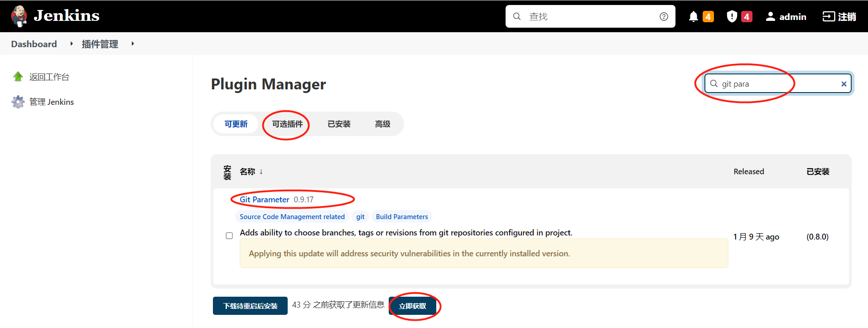The height and width of the screenshot is (328, 868).
Task: Click the 注销 logout icon
Action: (x=829, y=17)
